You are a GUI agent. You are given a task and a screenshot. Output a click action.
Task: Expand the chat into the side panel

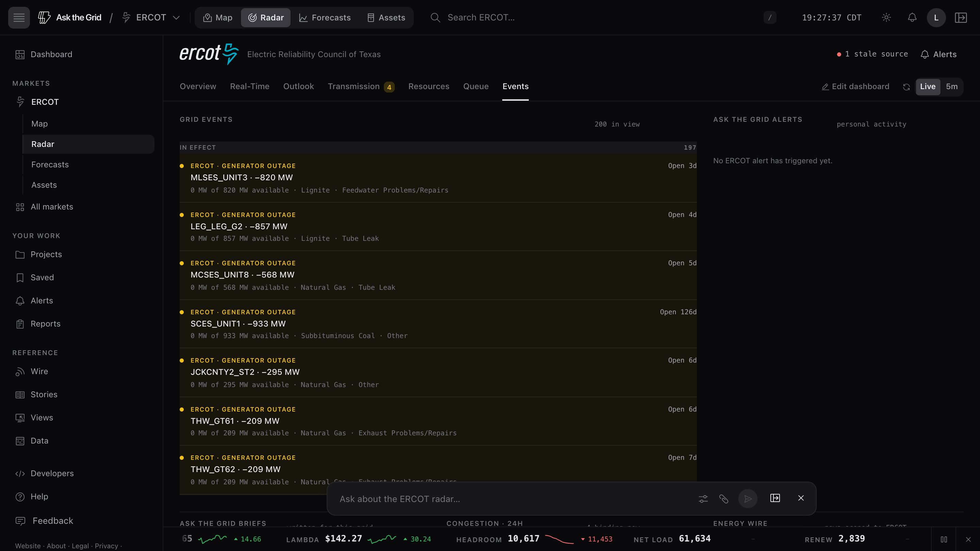pyautogui.click(x=775, y=498)
